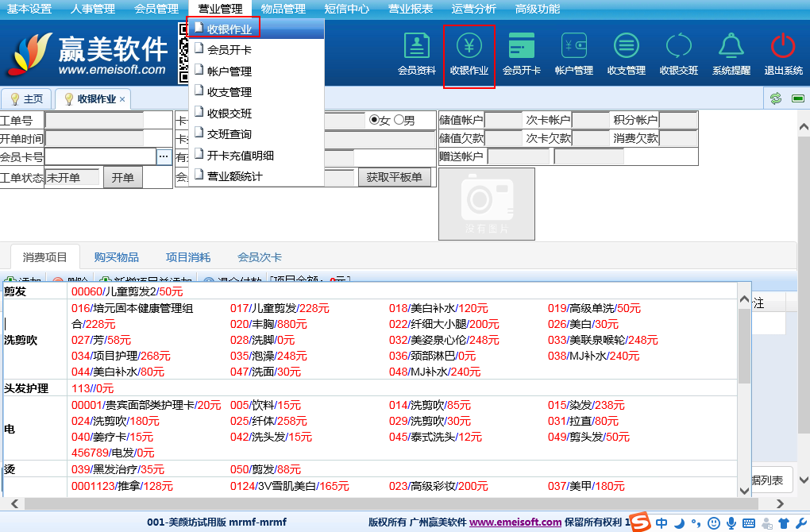Click the green refresh icon near tabs
Screen dimensions: 810x532
tap(776, 98)
